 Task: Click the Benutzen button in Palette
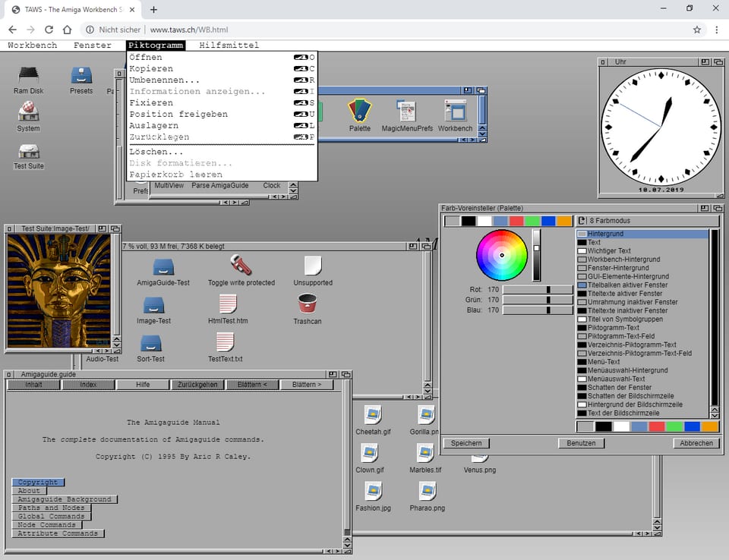click(581, 443)
